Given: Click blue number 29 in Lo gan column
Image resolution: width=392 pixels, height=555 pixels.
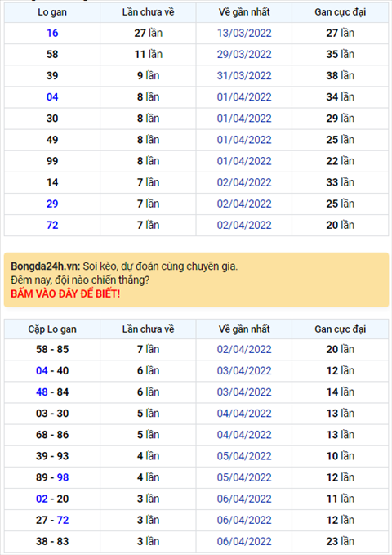Looking at the screenshot, I should (52, 204).
